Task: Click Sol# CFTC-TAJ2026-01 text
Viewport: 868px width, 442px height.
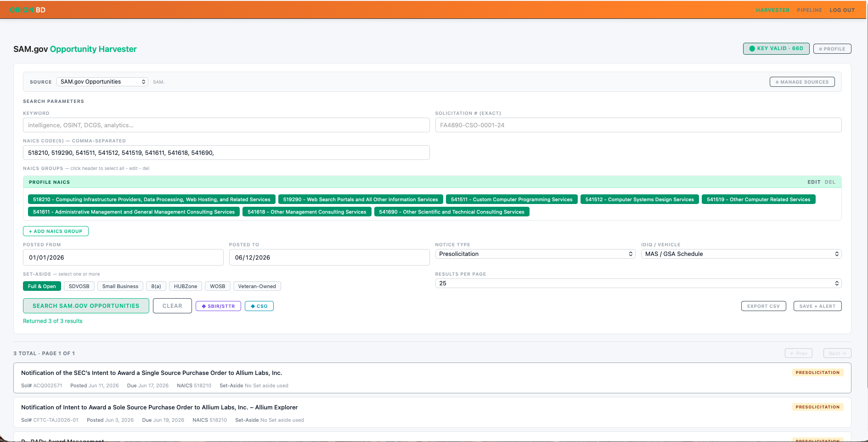Action: tap(50, 420)
